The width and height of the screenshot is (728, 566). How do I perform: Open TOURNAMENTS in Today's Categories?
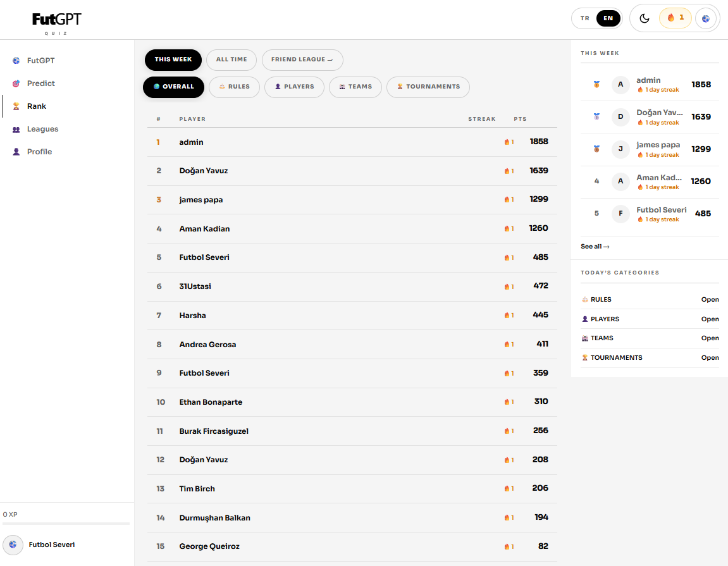[x=650, y=357]
